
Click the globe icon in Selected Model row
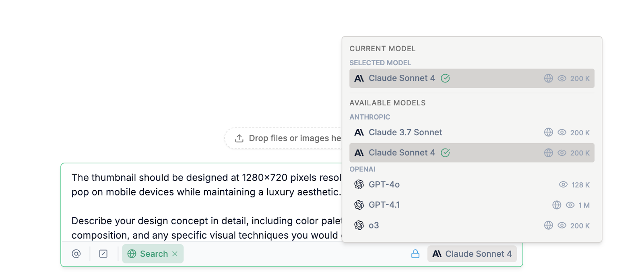pyautogui.click(x=549, y=78)
